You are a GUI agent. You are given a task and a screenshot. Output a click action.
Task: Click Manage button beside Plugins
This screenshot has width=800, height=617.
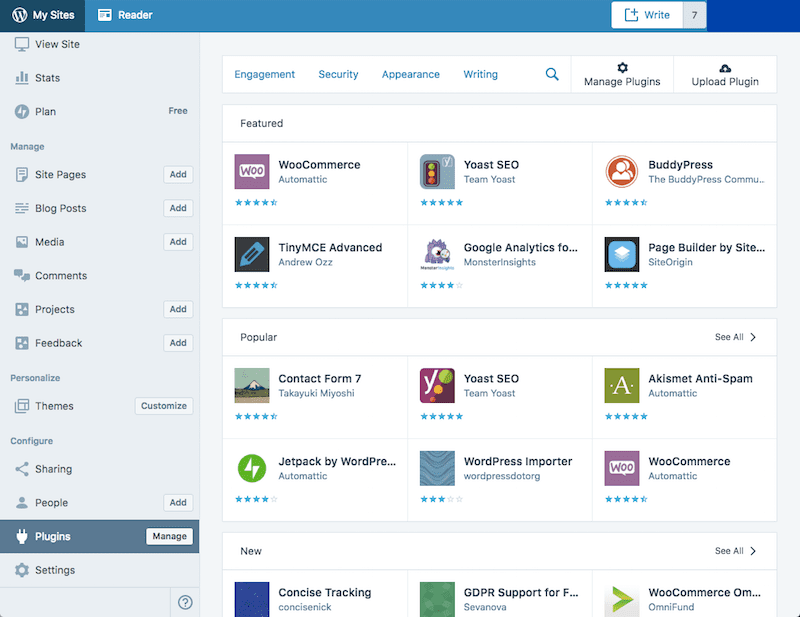click(x=169, y=536)
